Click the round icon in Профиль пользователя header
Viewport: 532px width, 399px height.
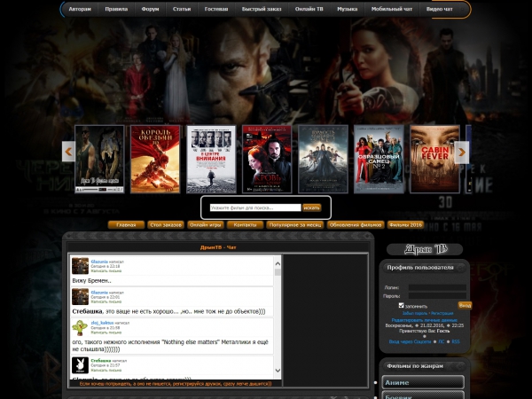click(x=461, y=268)
